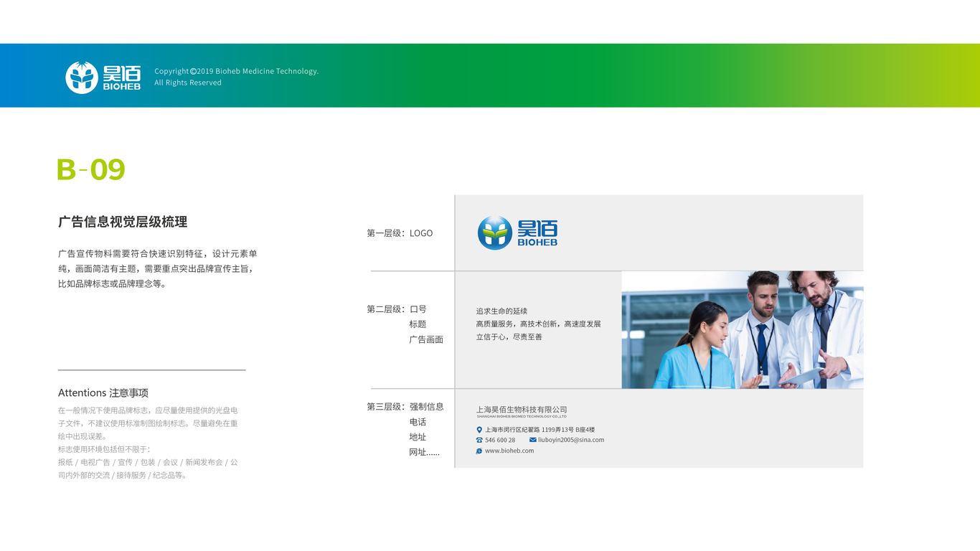980x551 pixels.
Task: Click the company name 上海昊佰生物科技有限公司
Action: (x=522, y=410)
